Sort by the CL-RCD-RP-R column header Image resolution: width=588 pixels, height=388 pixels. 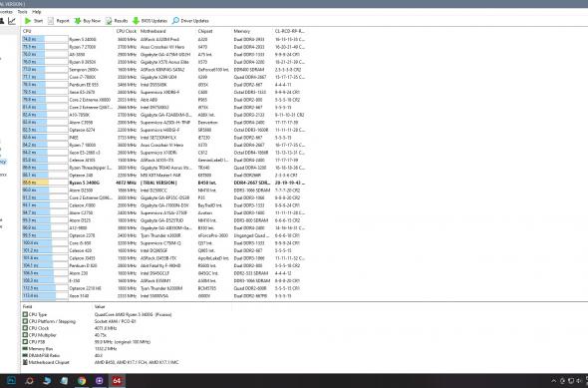click(290, 31)
